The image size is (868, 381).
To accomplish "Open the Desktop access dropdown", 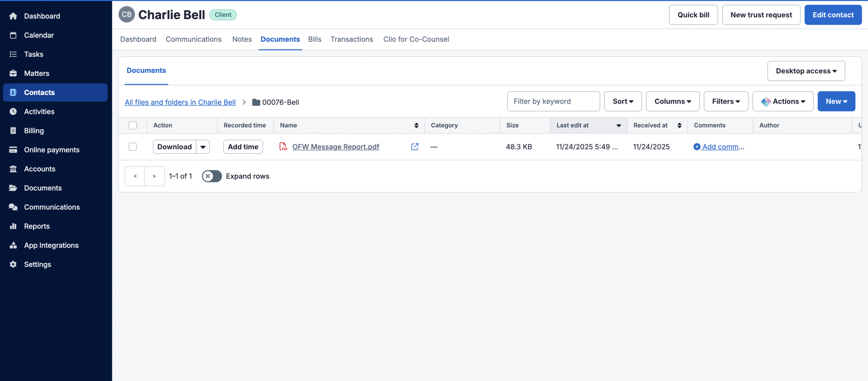I will (x=806, y=71).
